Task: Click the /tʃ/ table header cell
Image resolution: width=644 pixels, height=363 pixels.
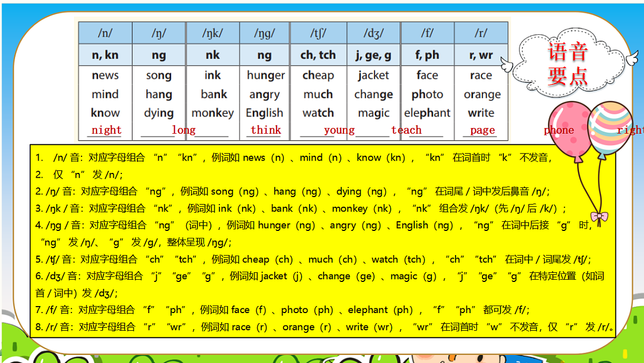Action: (318, 33)
